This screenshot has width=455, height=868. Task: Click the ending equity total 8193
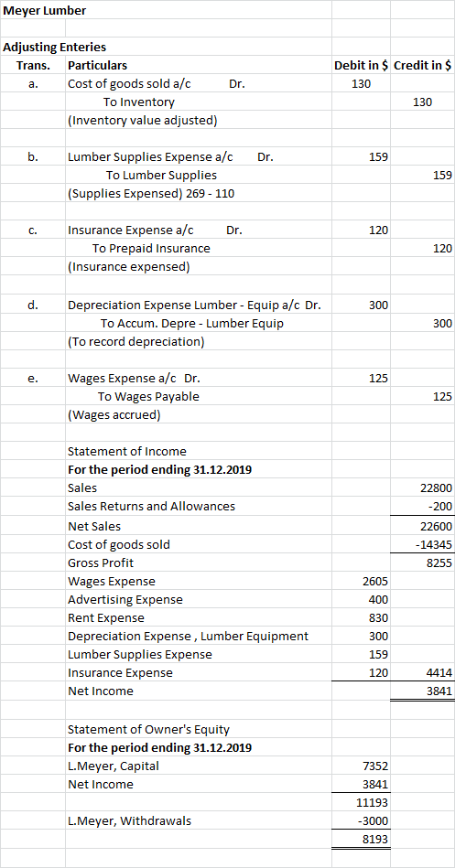click(374, 840)
